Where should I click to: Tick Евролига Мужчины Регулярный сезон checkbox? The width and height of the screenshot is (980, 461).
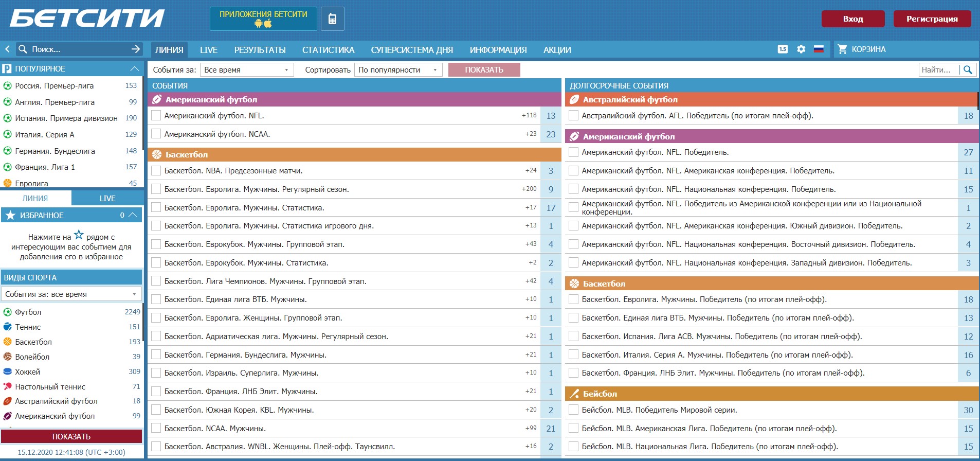click(156, 189)
